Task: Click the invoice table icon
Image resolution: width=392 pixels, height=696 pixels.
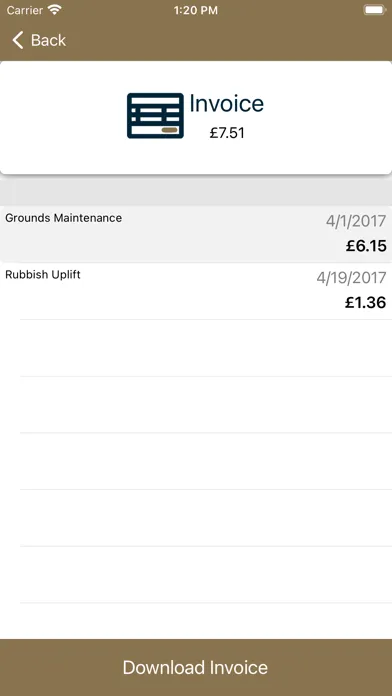Action: [x=155, y=115]
